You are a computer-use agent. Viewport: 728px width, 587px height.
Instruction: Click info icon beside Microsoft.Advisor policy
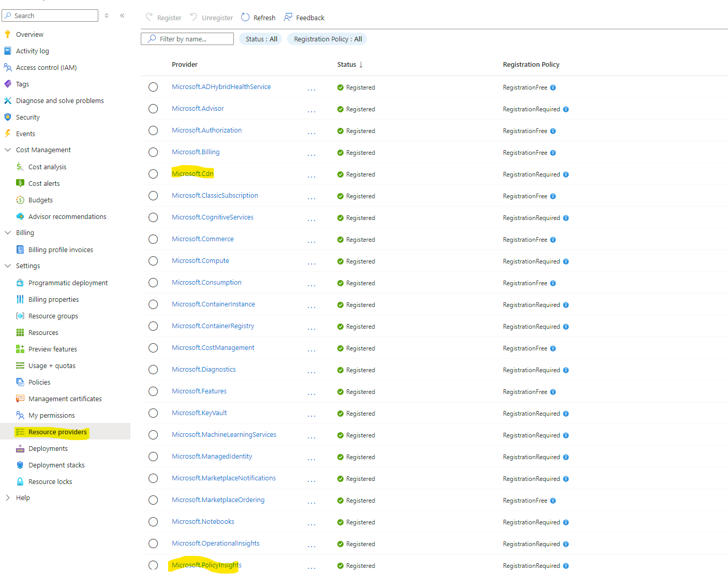(566, 109)
